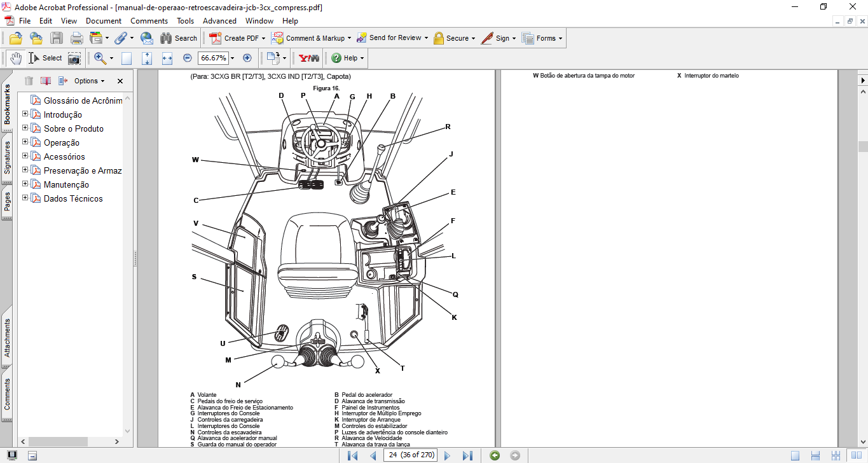Click the Snapshot tool camera icon
Viewport: 868px width, 463px height.
point(74,58)
